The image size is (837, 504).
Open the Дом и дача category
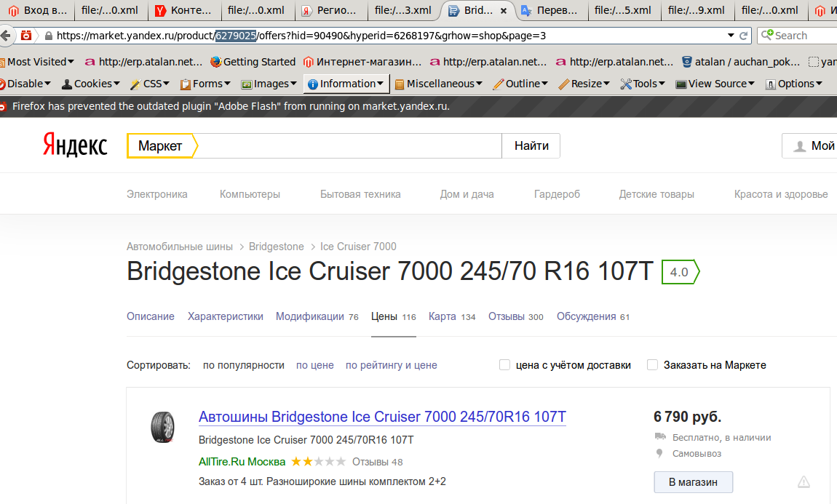click(467, 194)
